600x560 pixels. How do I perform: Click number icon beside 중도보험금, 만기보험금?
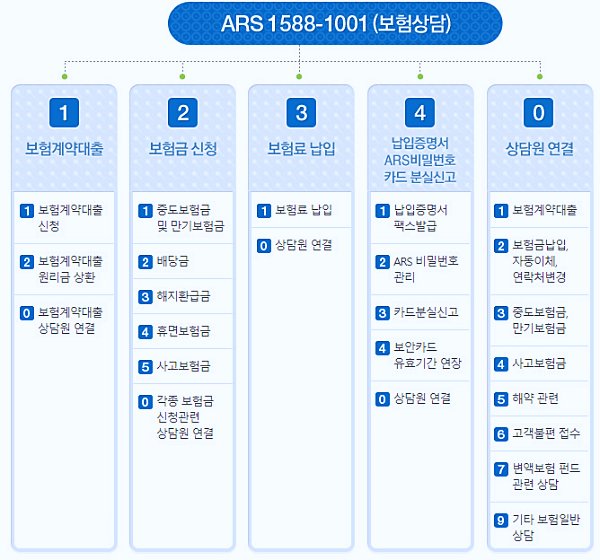(x=501, y=313)
